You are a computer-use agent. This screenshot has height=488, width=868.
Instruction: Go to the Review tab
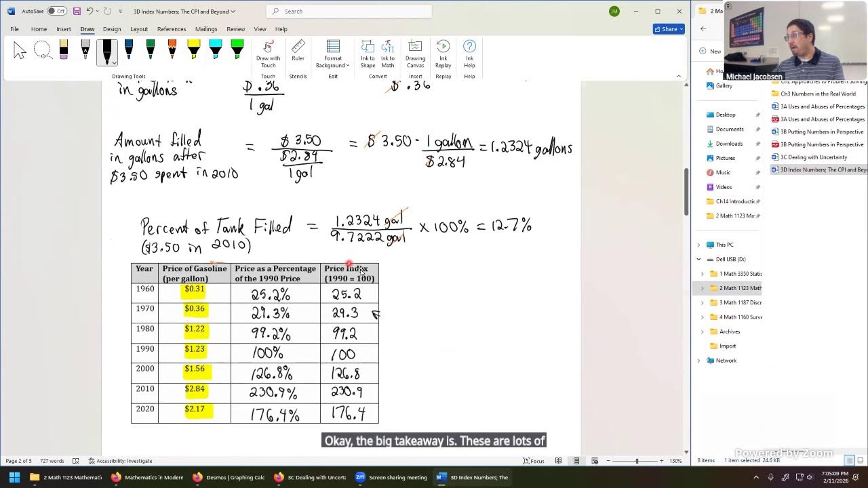(x=236, y=29)
